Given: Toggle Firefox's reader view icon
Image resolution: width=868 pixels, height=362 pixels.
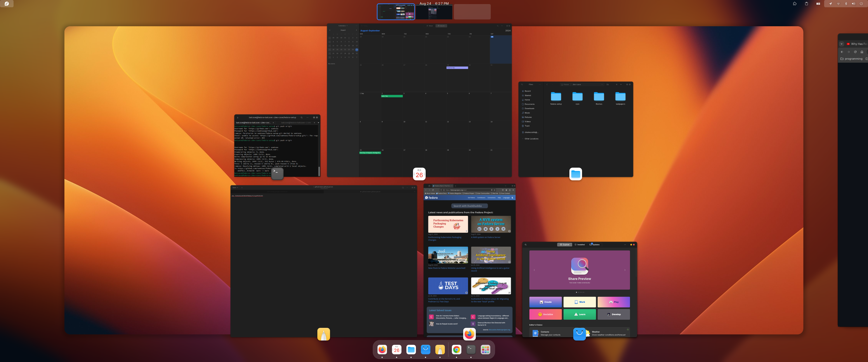Looking at the screenshot, I should tap(492, 190).
